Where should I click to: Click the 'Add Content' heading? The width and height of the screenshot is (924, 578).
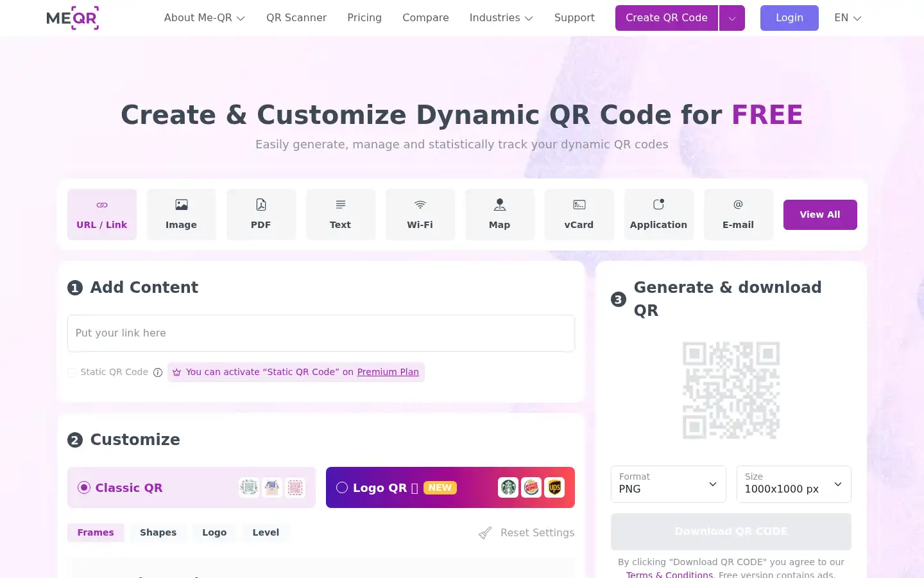pyautogui.click(x=144, y=288)
